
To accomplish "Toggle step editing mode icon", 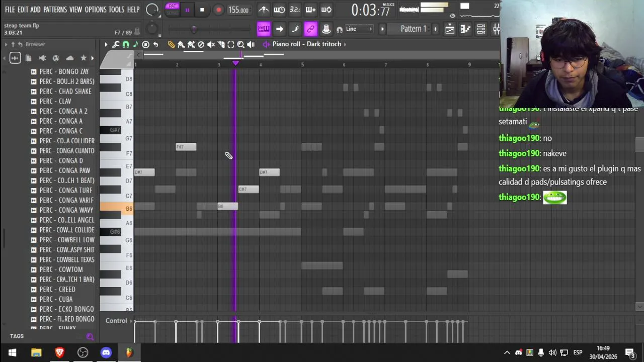I will pos(295,29).
